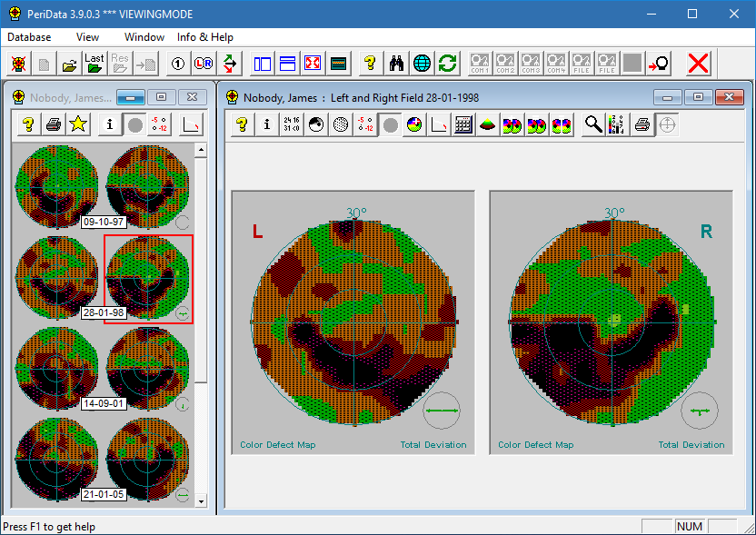Open the Database menu
This screenshot has height=535, width=756.
point(29,37)
